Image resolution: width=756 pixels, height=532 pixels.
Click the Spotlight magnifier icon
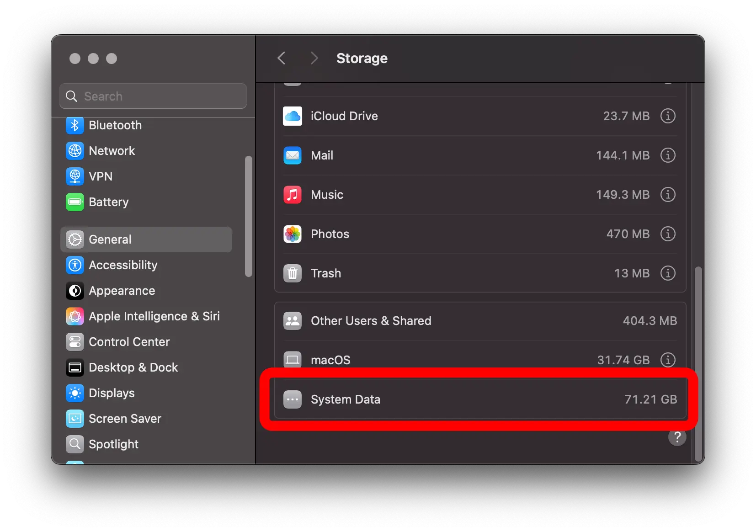75,444
